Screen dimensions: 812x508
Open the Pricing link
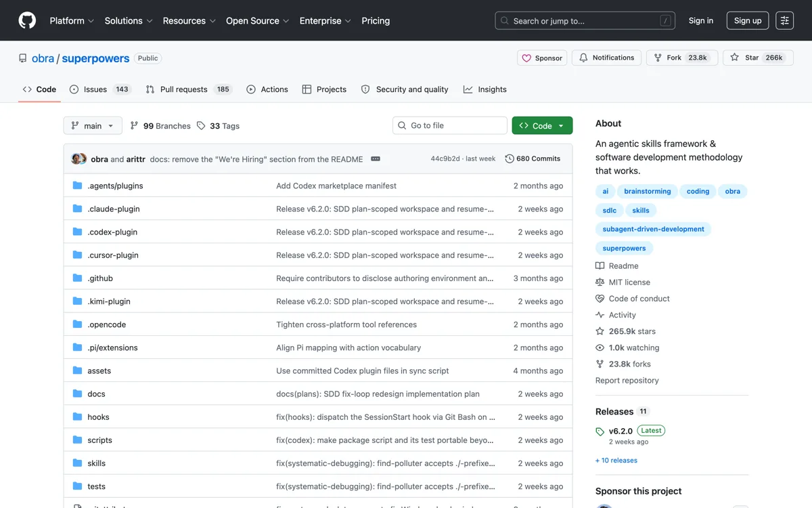click(376, 21)
